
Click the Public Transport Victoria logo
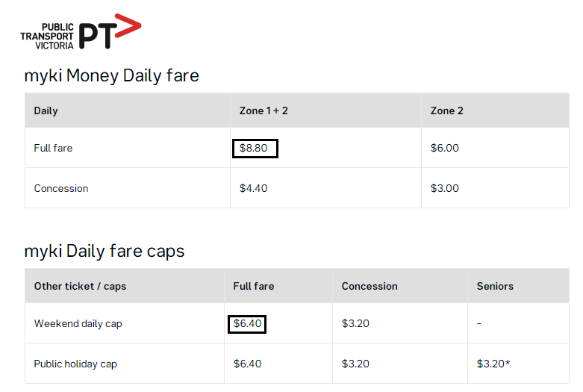point(81,31)
